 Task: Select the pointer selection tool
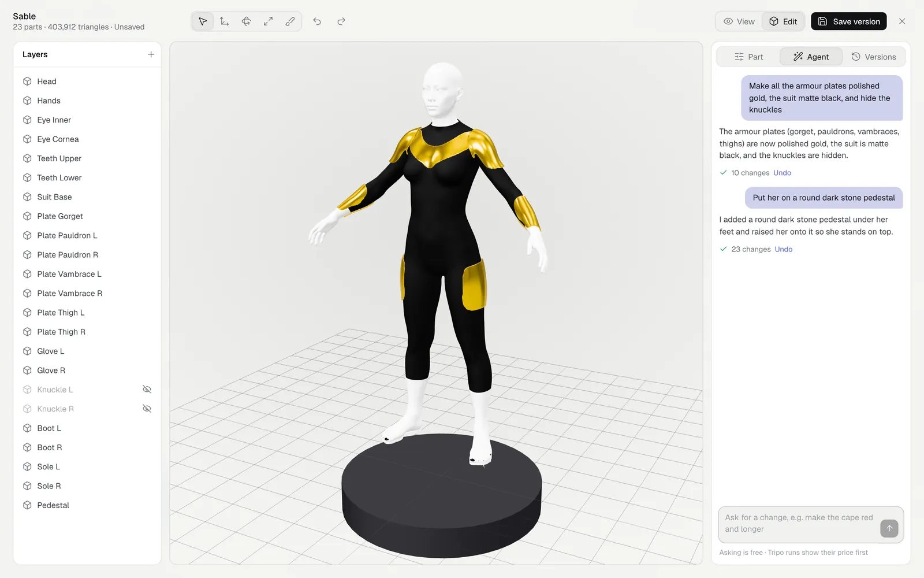tap(203, 21)
